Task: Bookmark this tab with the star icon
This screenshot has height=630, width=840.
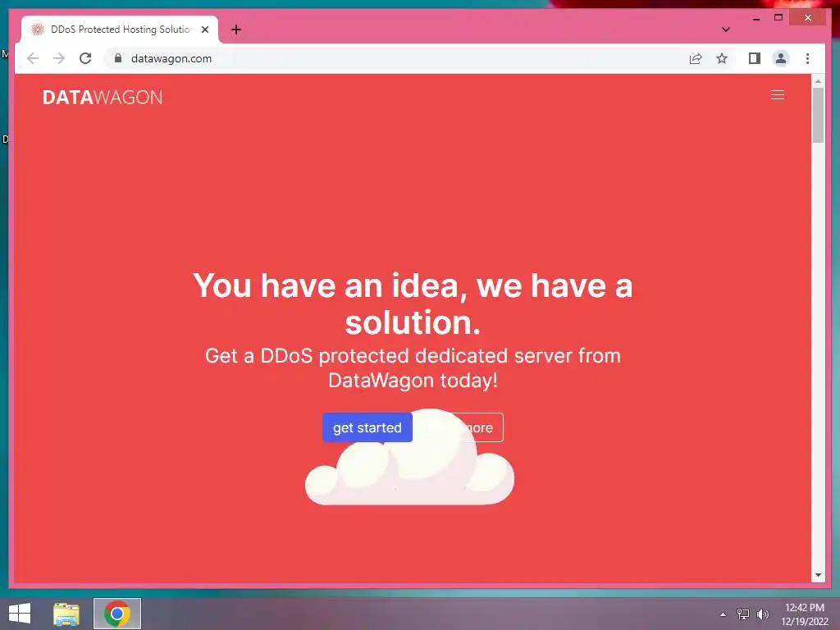Action: 722,58
